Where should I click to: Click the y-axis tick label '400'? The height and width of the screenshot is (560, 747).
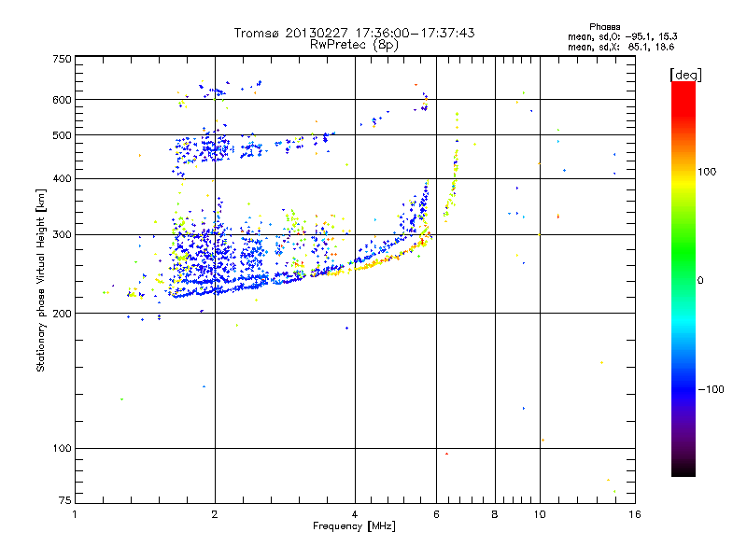point(62,178)
